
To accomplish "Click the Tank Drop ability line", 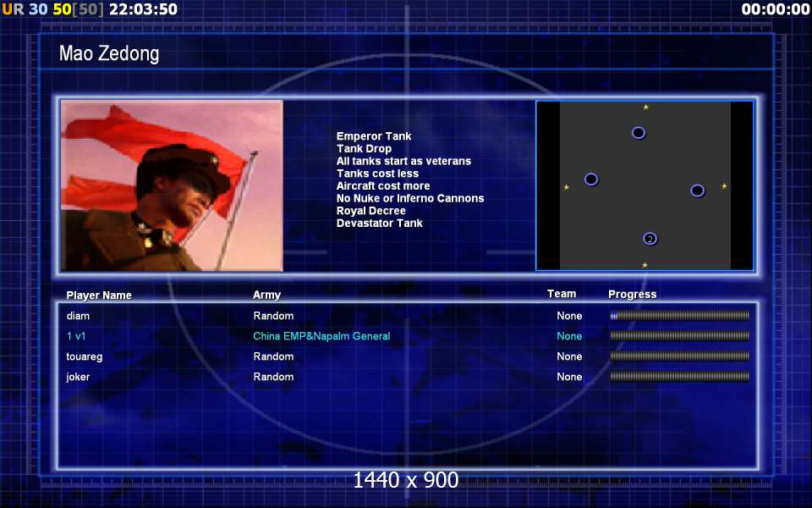I will [x=364, y=149].
